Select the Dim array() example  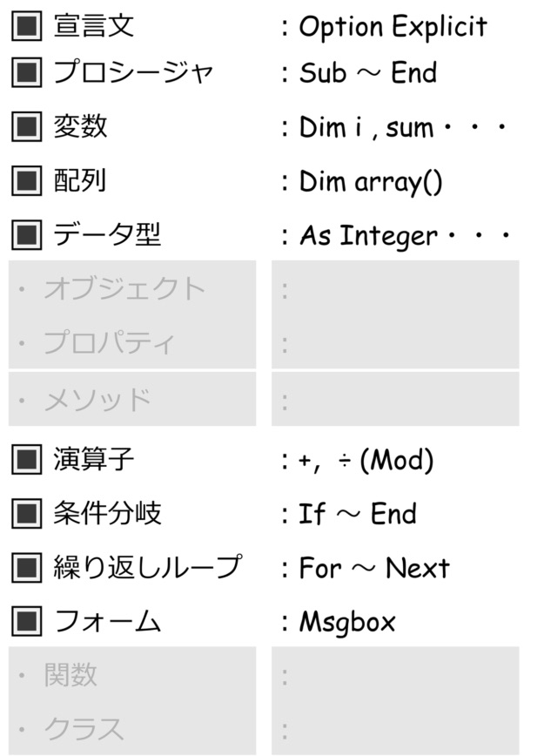click(x=371, y=182)
